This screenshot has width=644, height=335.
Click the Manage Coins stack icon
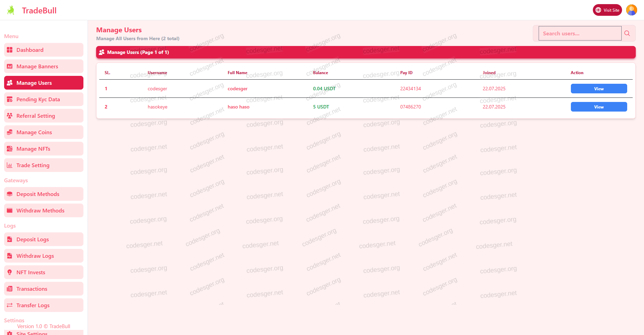10,132
